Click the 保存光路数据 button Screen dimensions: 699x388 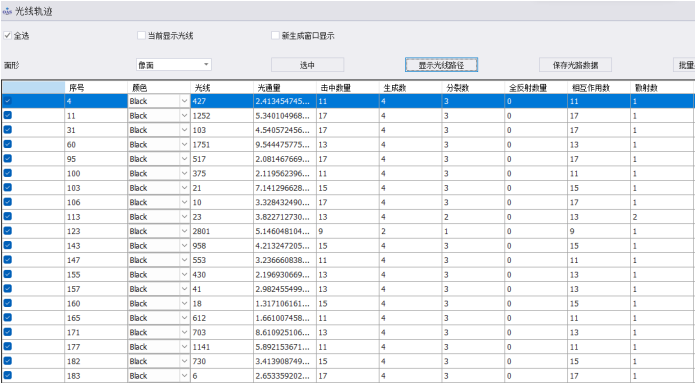575,65
